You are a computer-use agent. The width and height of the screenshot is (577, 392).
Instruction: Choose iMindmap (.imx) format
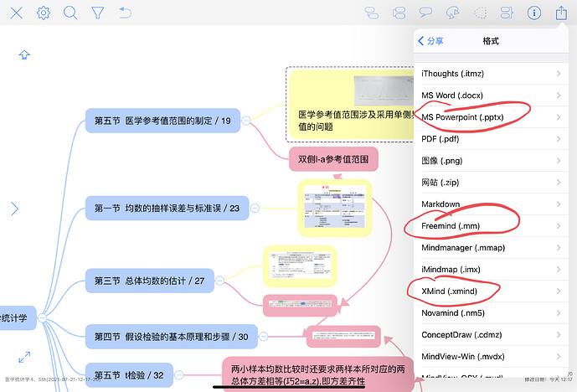coord(491,269)
